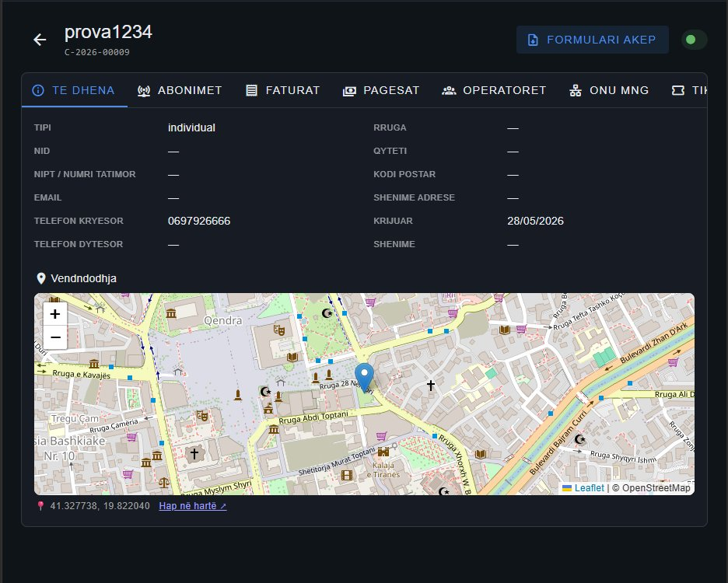Image resolution: width=728 pixels, height=583 pixels.
Task: Open the ONU MNG tab
Action: 609,90
